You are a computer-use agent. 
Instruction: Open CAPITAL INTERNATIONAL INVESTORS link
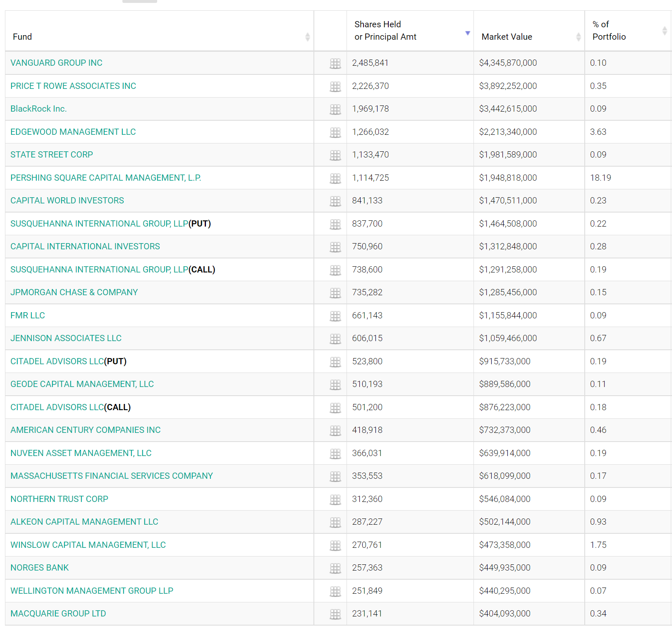pos(85,246)
